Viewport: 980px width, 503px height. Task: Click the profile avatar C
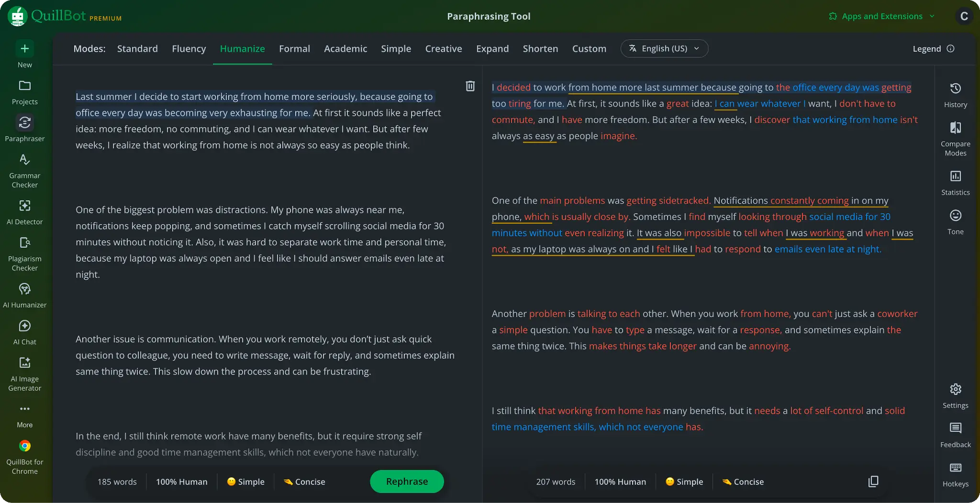click(964, 16)
